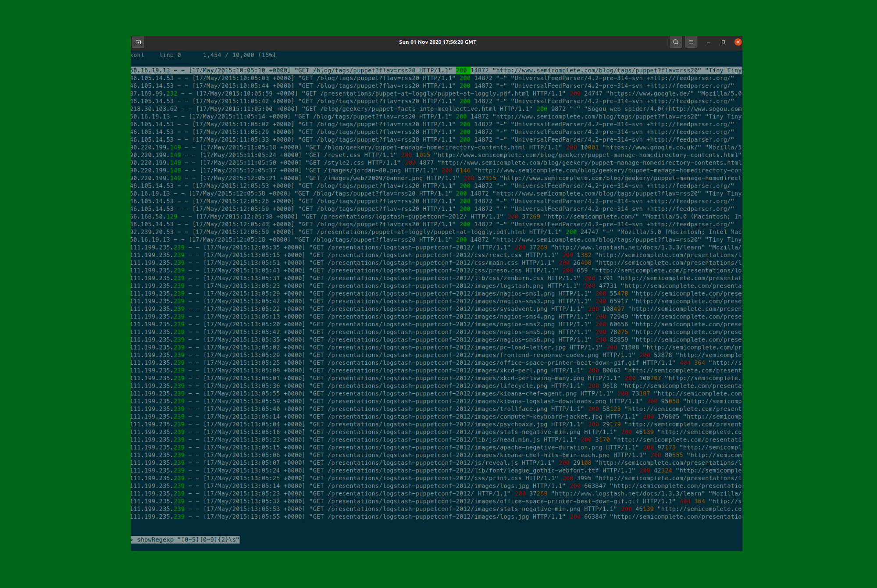This screenshot has width=877, height=588.
Task: Click the js/reveal.js request line
Action: pos(436,463)
